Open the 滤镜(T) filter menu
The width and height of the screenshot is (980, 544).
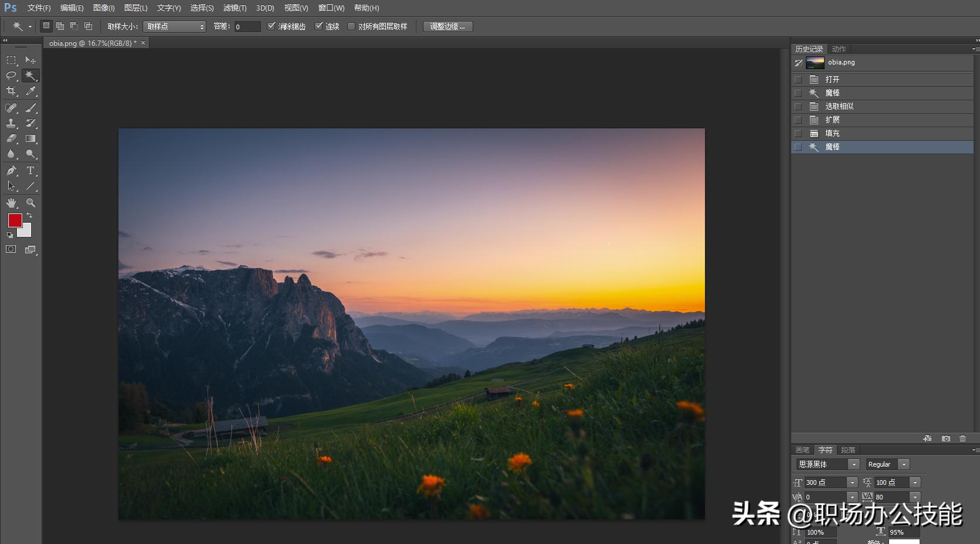[x=235, y=8]
